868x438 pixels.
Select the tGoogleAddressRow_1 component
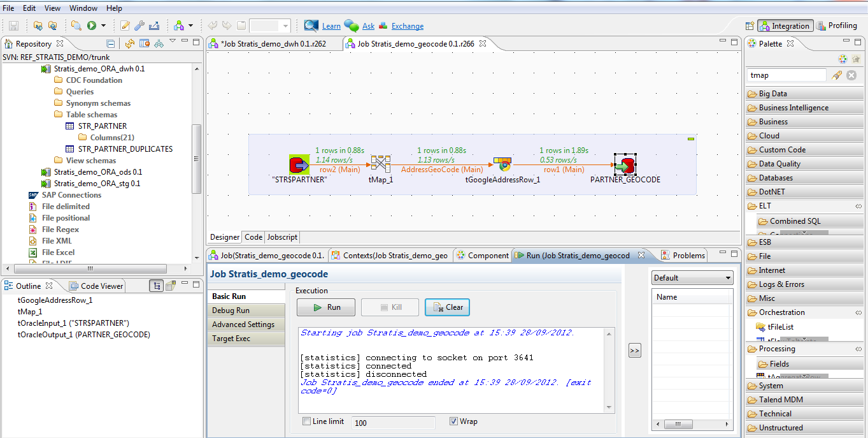point(503,164)
